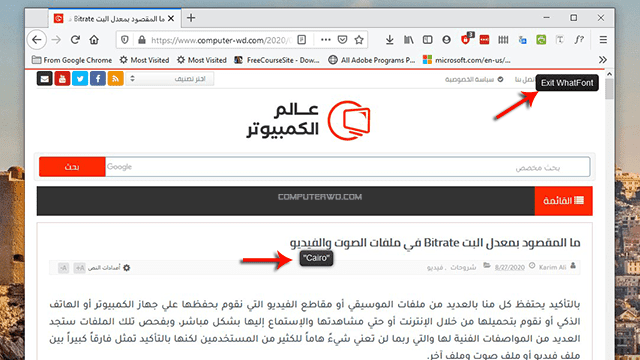Bookmark this page with star
640x360 pixels.
coord(359,40)
